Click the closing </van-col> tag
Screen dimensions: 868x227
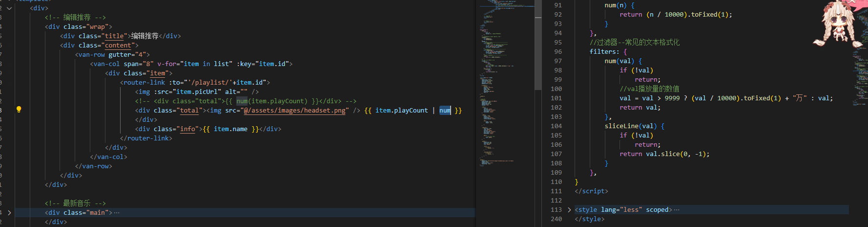(108, 157)
